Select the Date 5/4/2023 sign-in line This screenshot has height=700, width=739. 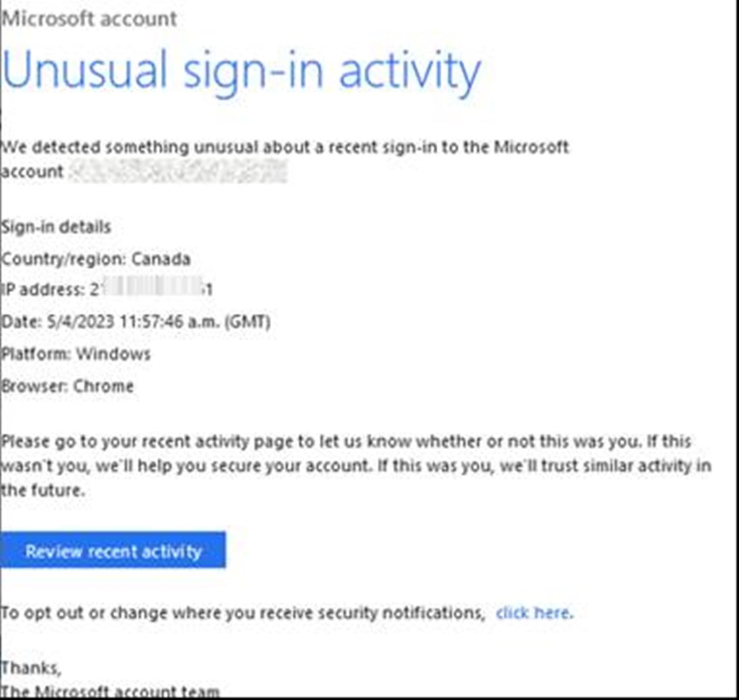tap(136, 322)
